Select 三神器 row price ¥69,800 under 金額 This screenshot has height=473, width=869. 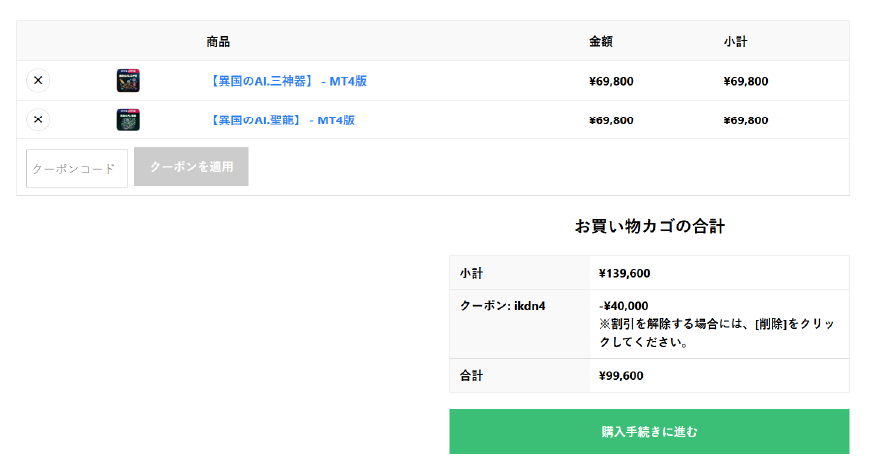(611, 81)
